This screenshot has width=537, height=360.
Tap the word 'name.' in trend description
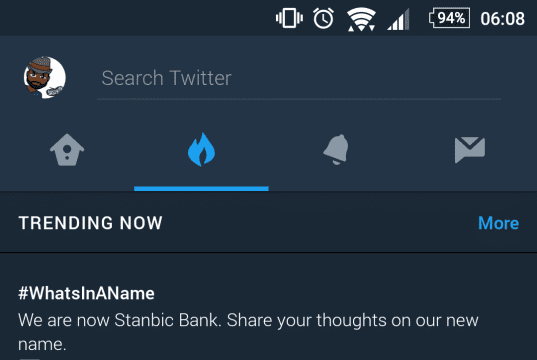point(42,344)
